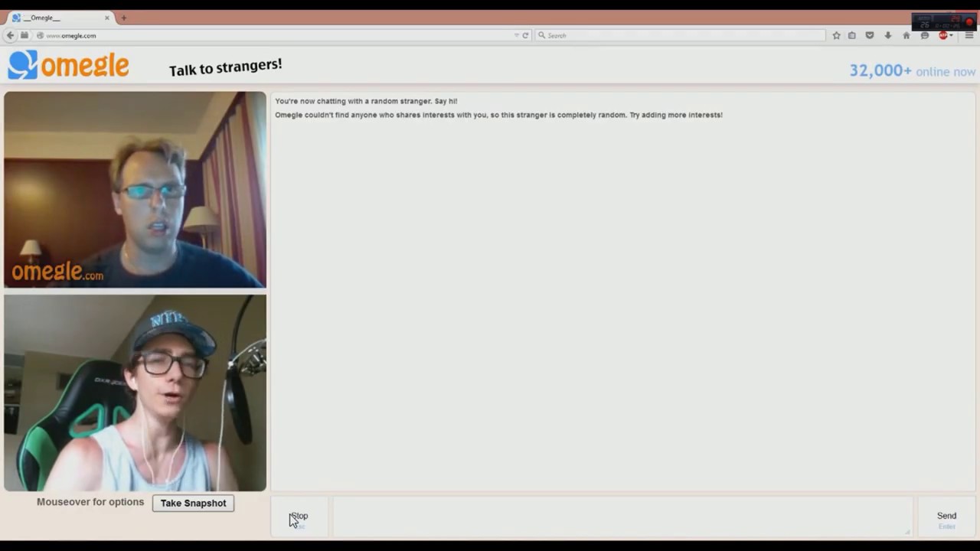Open the Firefox hamburger menu
Viewport: 980px width, 551px height.
pos(969,35)
